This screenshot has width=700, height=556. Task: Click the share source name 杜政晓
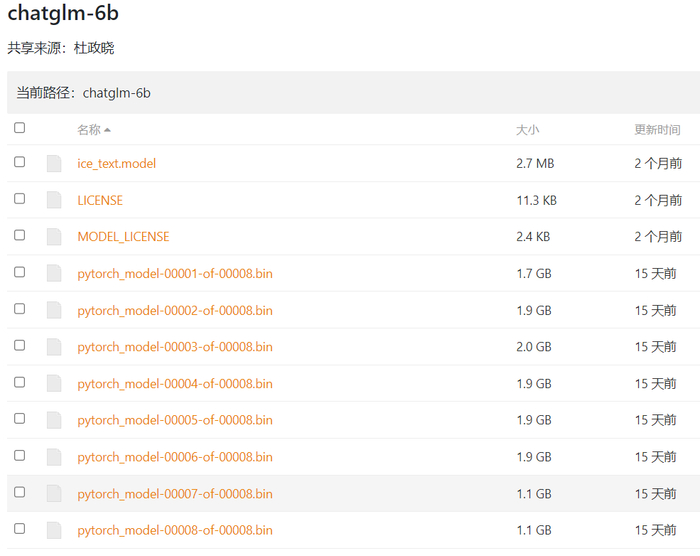point(94,48)
